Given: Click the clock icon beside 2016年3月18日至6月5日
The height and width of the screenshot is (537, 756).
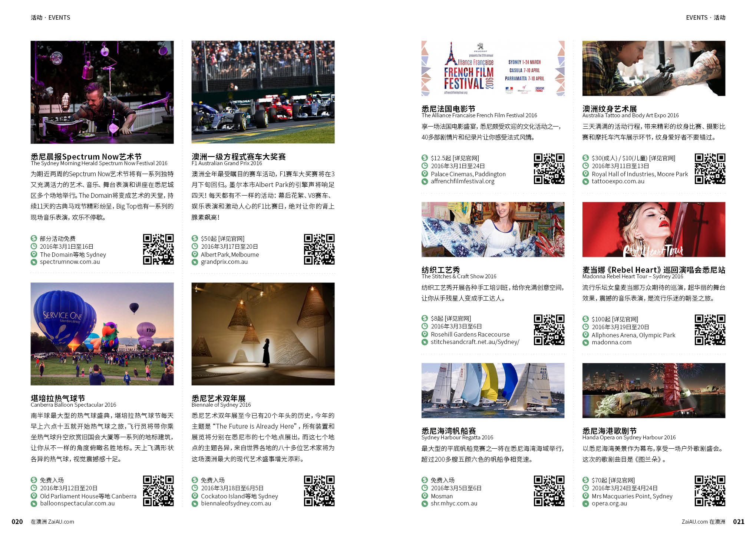Looking at the screenshot, I should 195,488.
